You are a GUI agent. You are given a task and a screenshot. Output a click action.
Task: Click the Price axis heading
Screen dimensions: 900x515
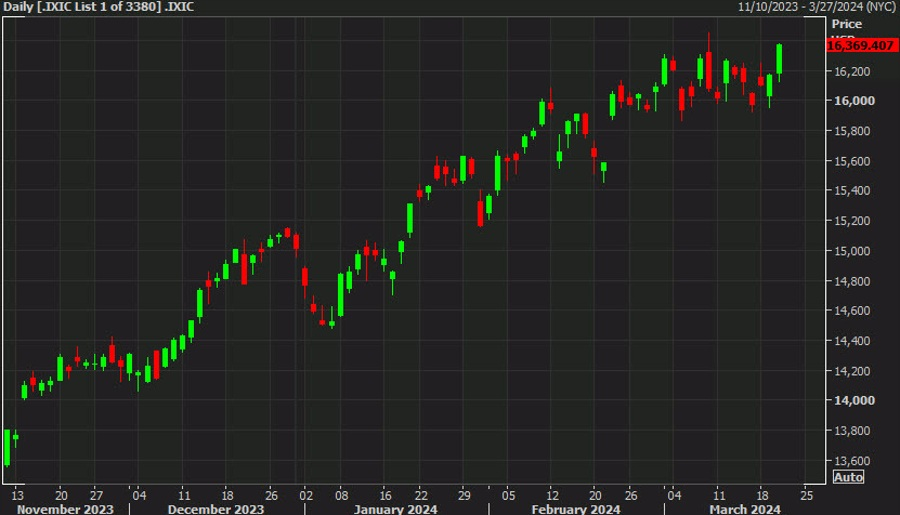coord(847,24)
